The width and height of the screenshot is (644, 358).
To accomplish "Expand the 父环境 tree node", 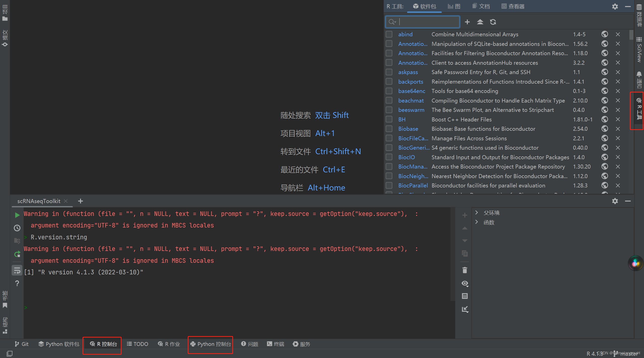I will pyautogui.click(x=476, y=213).
